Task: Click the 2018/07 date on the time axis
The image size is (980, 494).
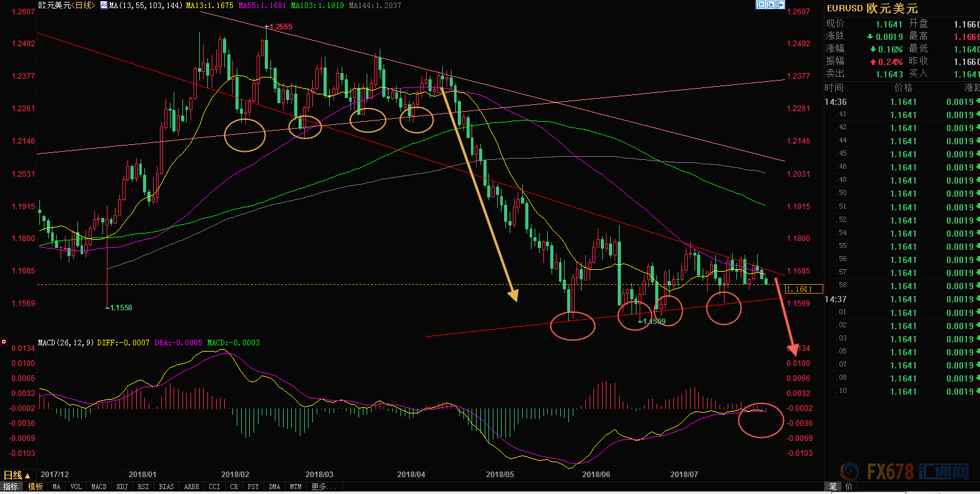Action: 684,475
